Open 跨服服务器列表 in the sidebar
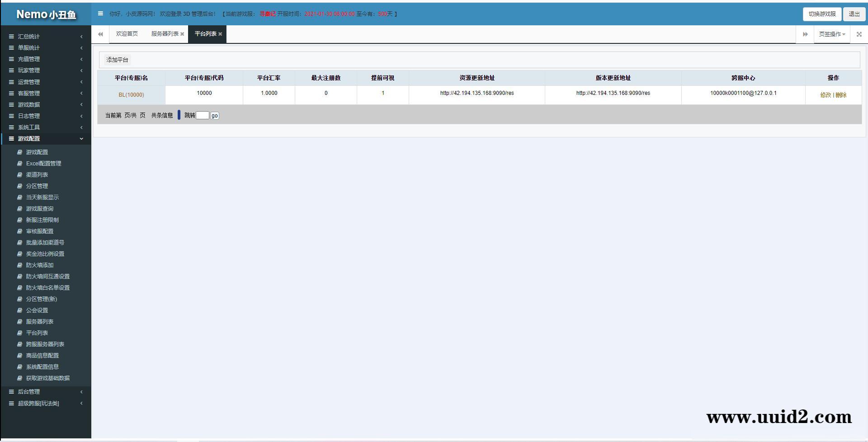868x442 pixels. point(45,344)
